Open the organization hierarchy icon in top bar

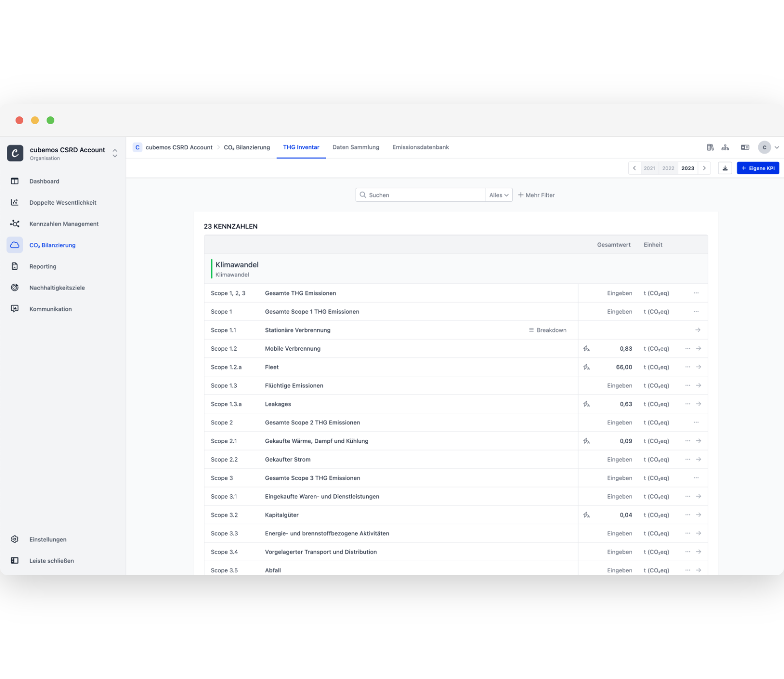click(x=725, y=147)
